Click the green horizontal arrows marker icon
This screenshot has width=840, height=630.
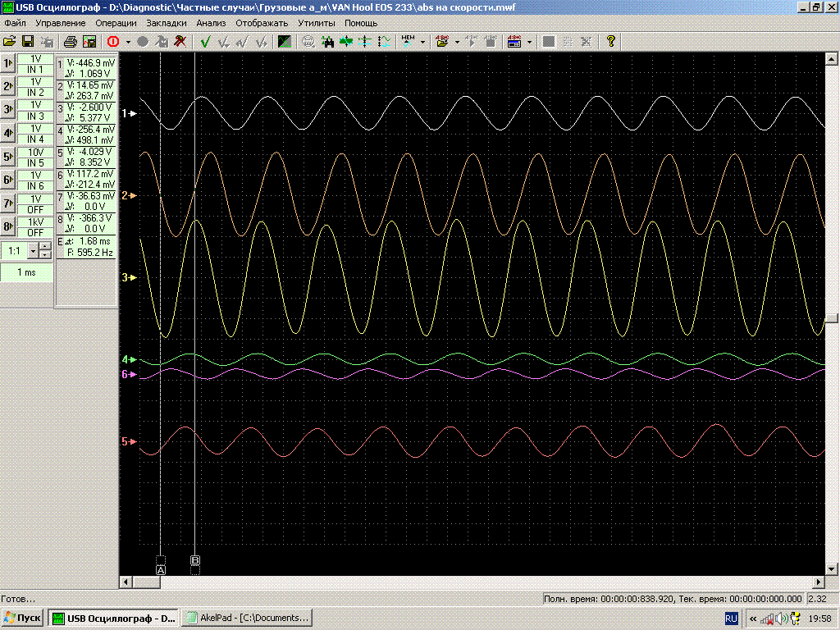pyautogui.click(x=346, y=41)
